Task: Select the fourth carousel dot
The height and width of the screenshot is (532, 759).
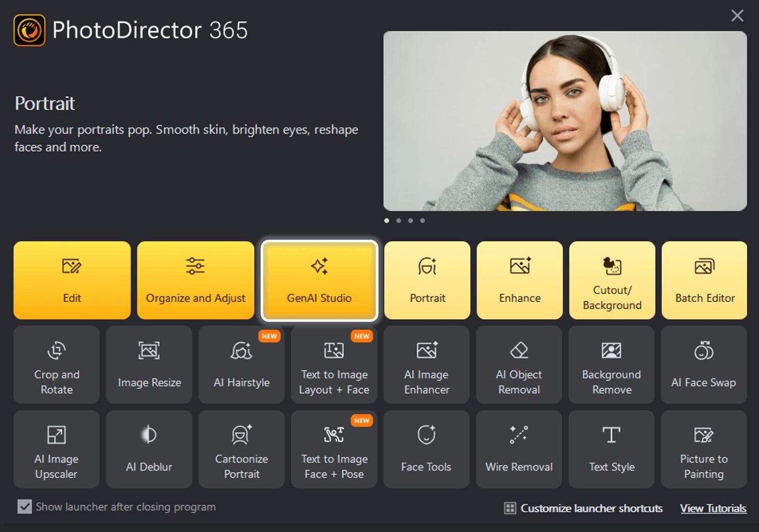Action: pos(422,220)
